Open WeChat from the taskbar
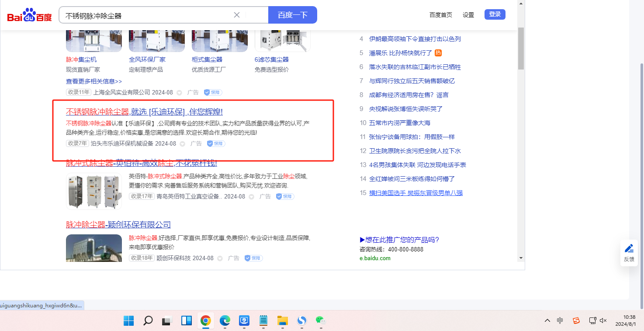Image resolution: width=644 pixels, height=331 pixels. [321, 321]
